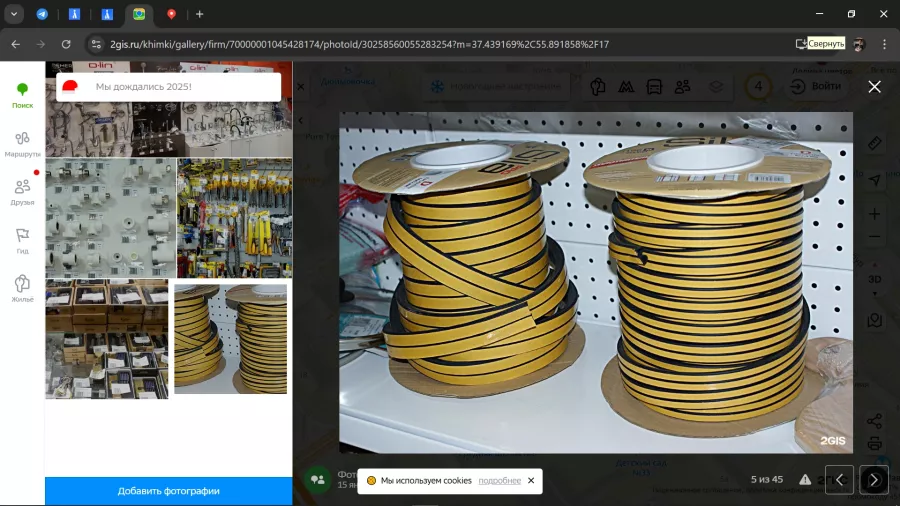Screen dimensions: 900x506
Task: Open the подробнее link about cookies
Action: coord(499,481)
